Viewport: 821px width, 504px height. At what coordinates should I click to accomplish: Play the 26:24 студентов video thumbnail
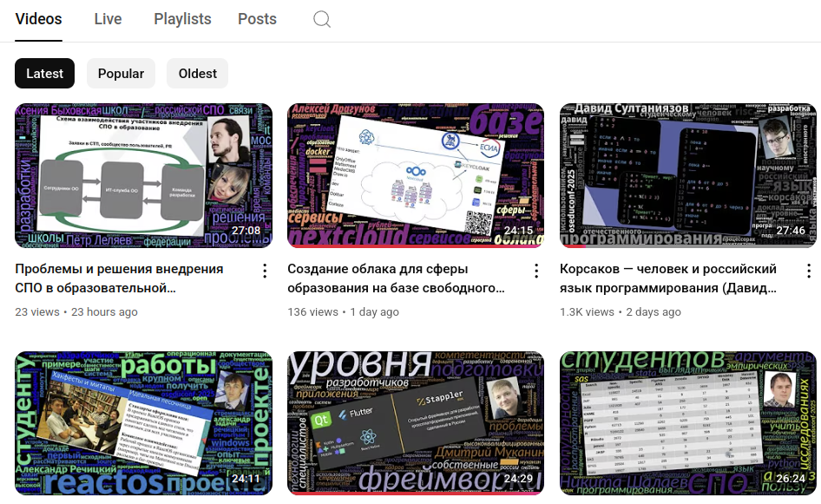[687, 423]
